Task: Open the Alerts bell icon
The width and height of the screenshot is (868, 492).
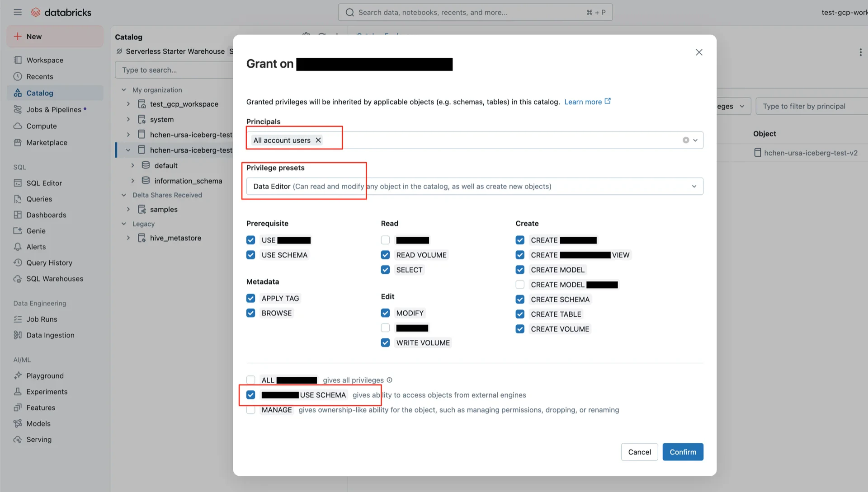Action: [18, 247]
